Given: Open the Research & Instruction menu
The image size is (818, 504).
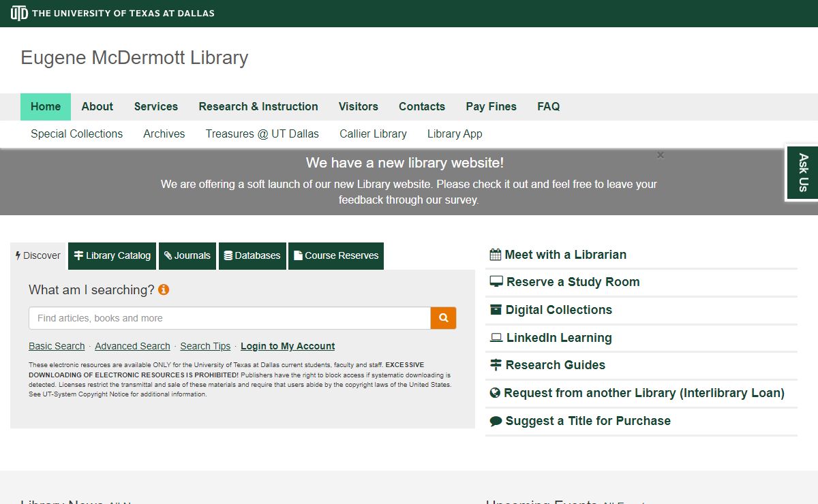Looking at the screenshot, I should tap(258, 107).
